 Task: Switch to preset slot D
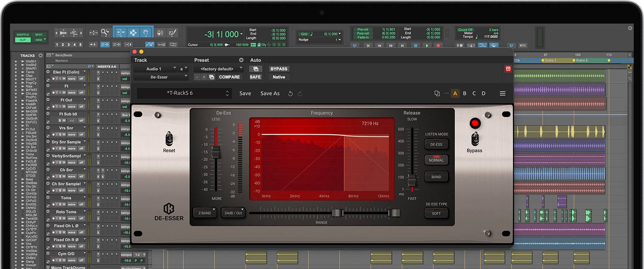pos(483,94)
